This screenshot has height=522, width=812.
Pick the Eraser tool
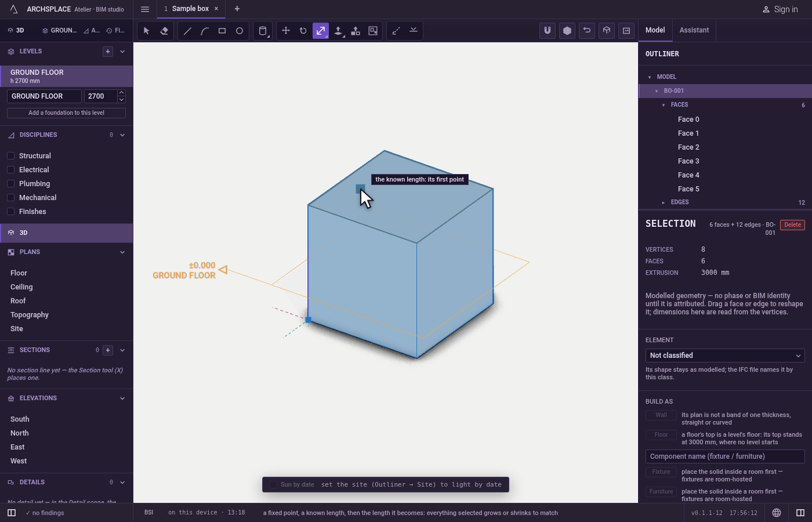pyautogui.click(x=164, y=31)
